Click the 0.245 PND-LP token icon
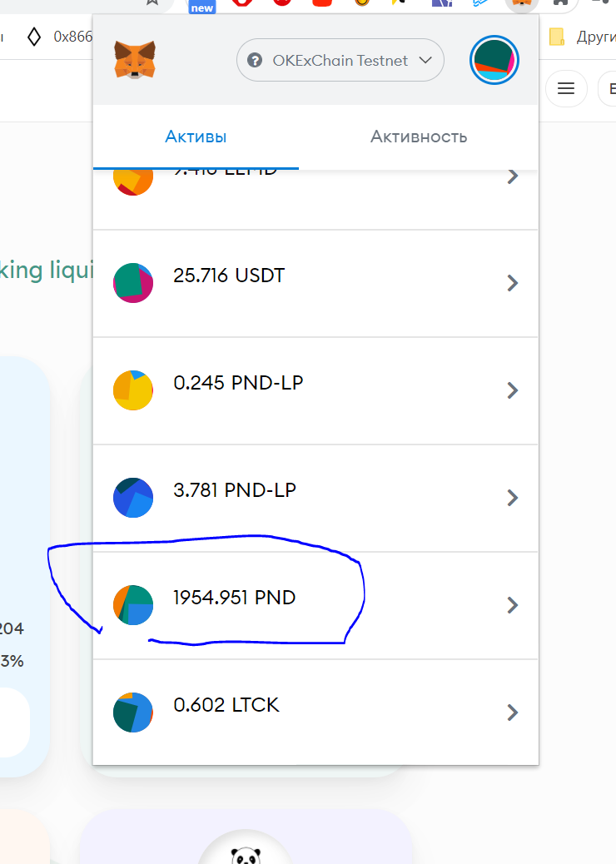Viewport: 616px width, 864px height. [133, 390]
